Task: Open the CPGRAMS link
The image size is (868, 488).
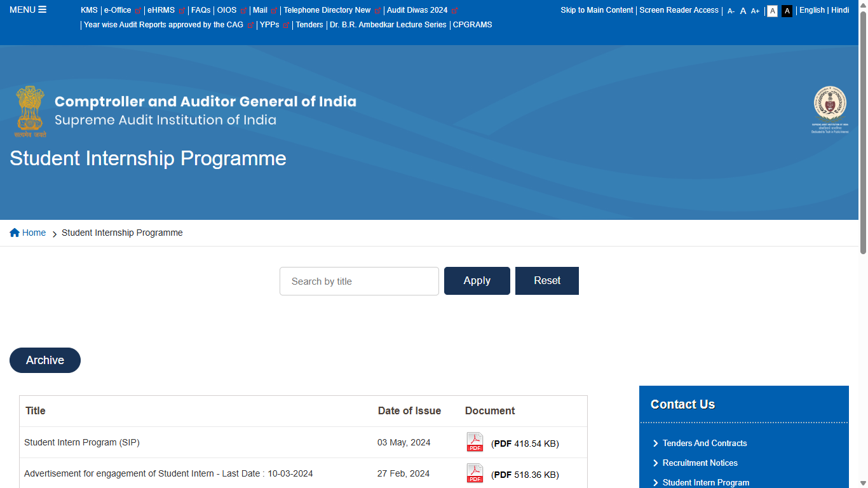Action: point(472,25)
